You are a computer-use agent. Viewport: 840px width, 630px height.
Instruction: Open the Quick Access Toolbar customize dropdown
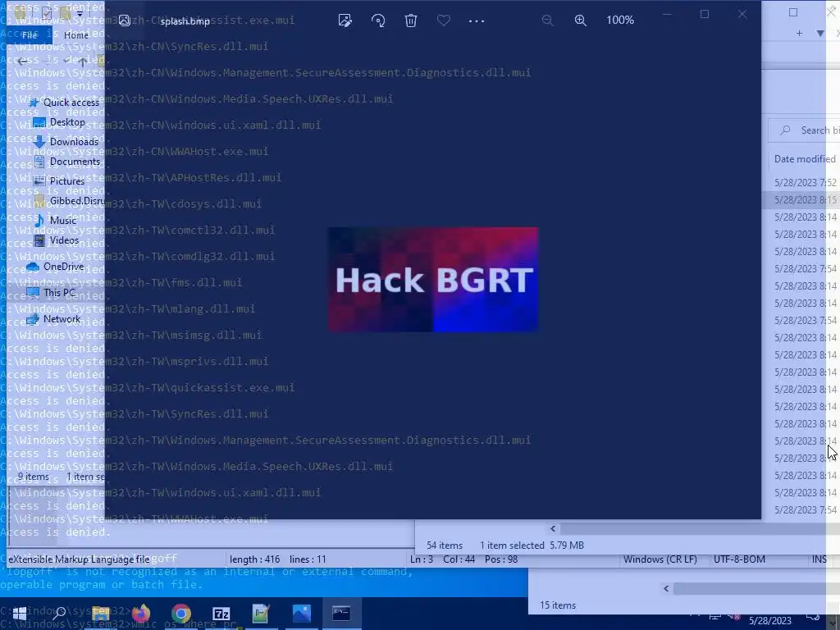(x=80, y=14)
